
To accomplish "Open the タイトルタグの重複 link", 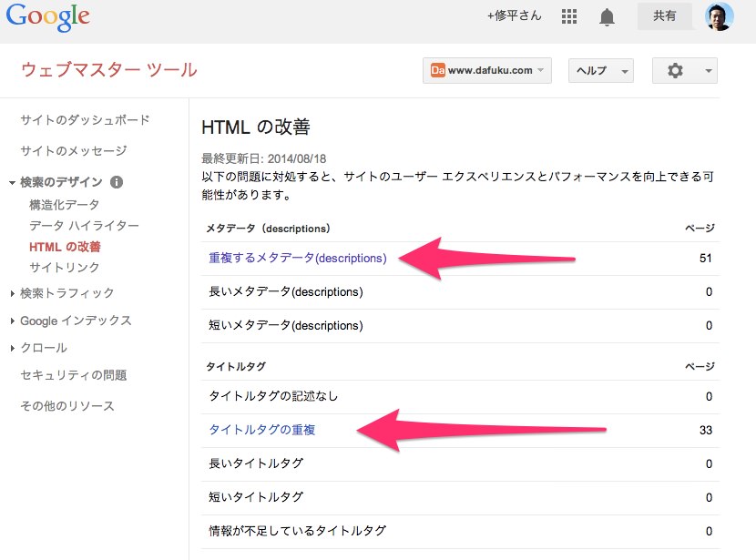I will coord(261,430).
